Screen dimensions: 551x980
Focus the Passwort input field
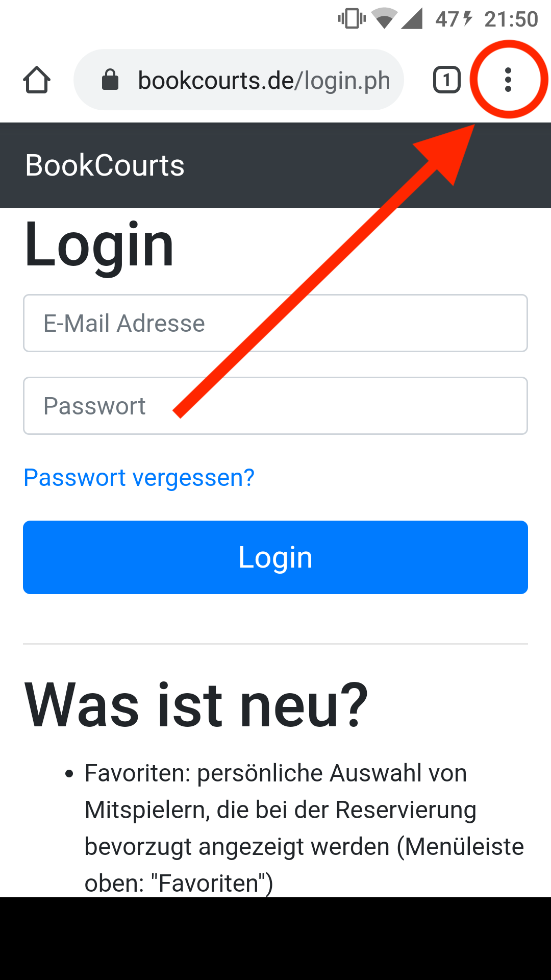click(275, 406)
